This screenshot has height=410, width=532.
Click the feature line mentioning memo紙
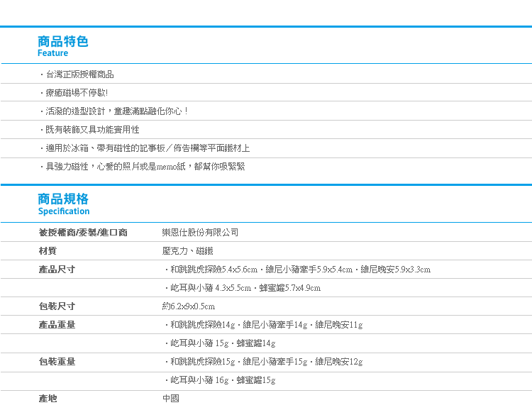click(143, 167)
